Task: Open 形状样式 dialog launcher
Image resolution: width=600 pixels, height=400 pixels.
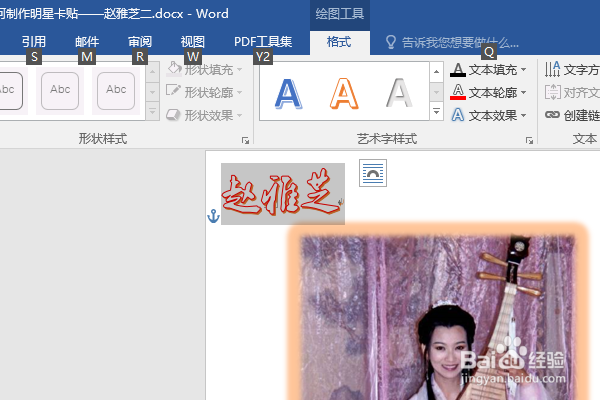Action: coord(245,140)
